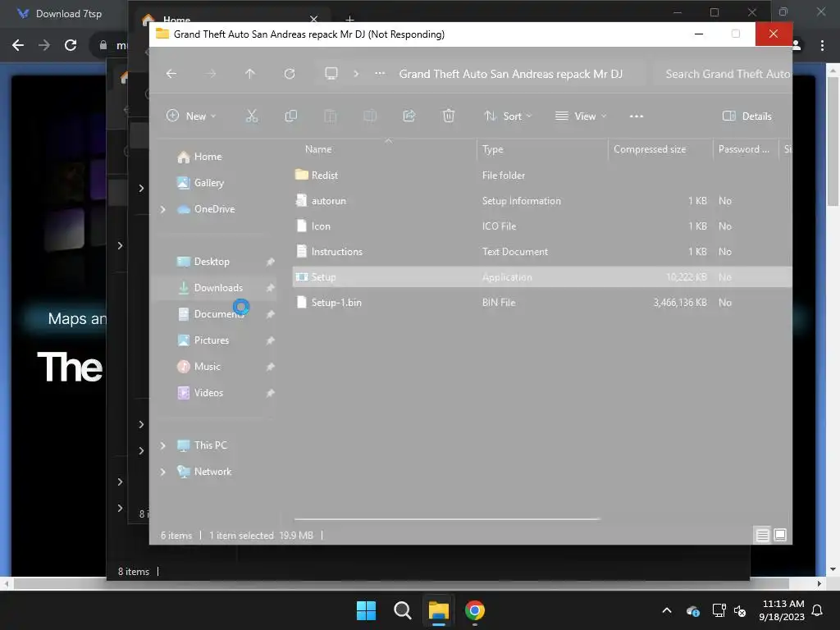Select the Instructions text document
Screen dimensions: 840x630
(541, 252)
